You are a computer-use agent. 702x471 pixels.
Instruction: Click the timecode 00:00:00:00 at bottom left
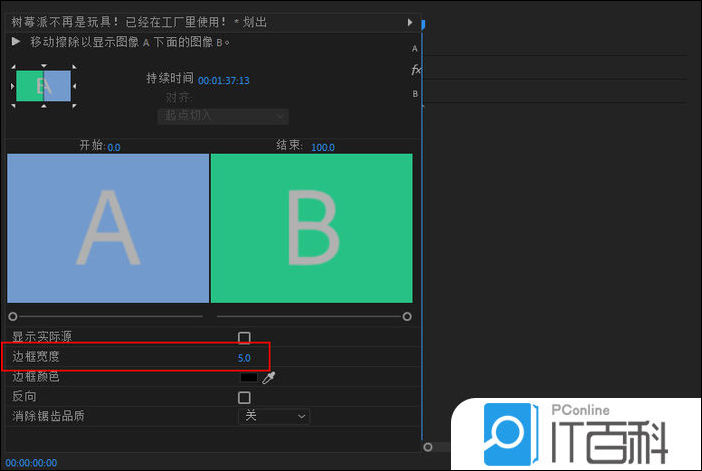click(31, 462)
